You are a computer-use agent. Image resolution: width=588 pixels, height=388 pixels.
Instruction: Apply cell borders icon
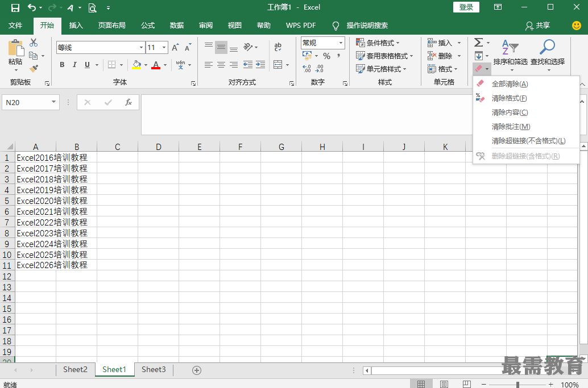(112, 65)
